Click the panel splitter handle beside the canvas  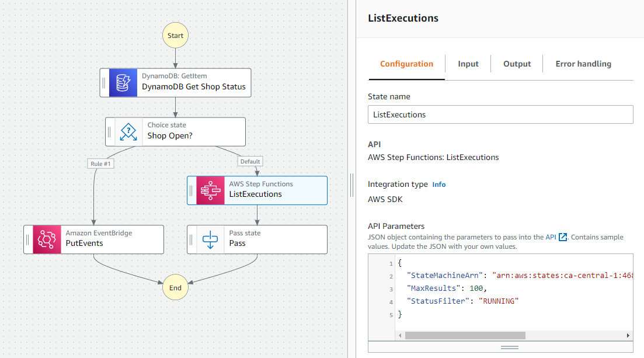click(351, 185)
